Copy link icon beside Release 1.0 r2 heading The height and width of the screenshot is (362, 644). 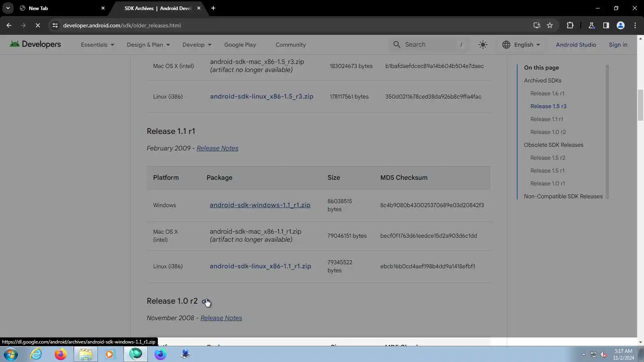click(x=205, y=301)
